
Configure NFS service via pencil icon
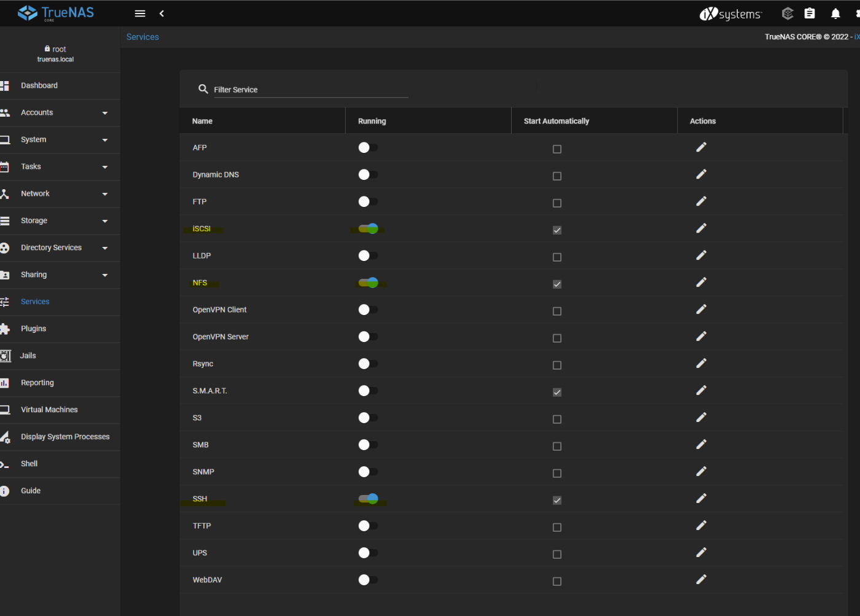[x=702, y=283]
